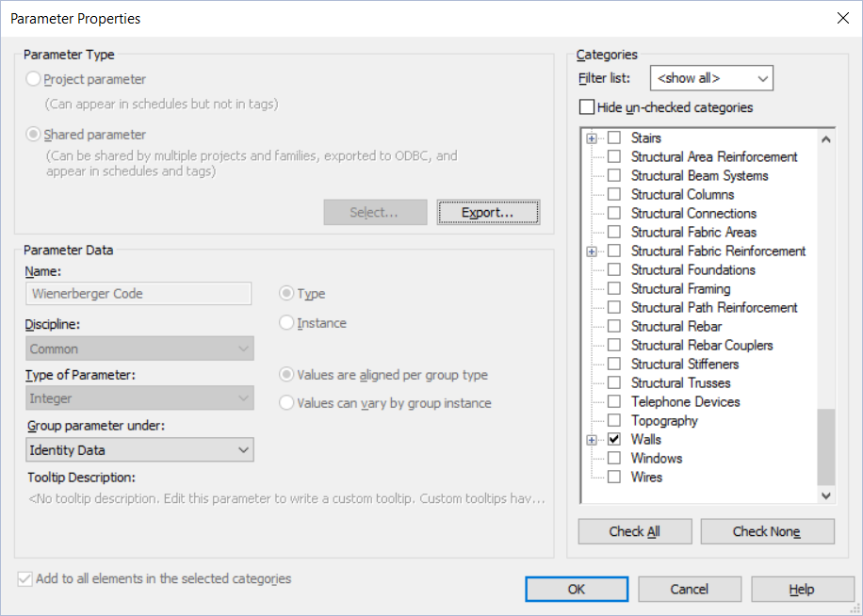Expand the Walls category node
The width and height of the screenshot is (863, 616).
(592, 439)
